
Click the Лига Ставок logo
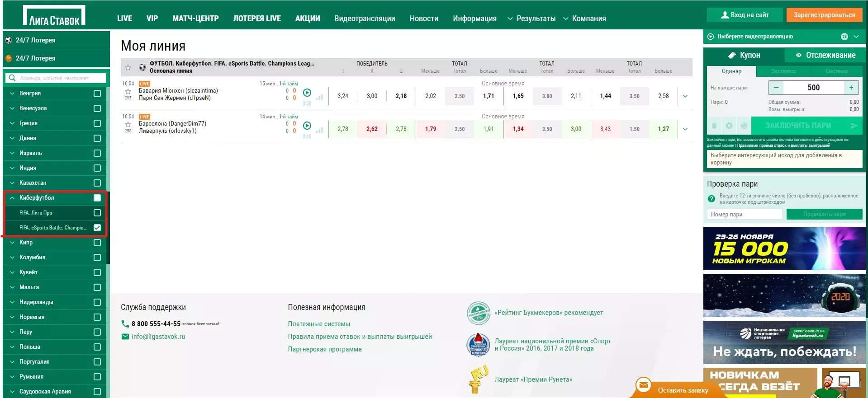point(54,16)
